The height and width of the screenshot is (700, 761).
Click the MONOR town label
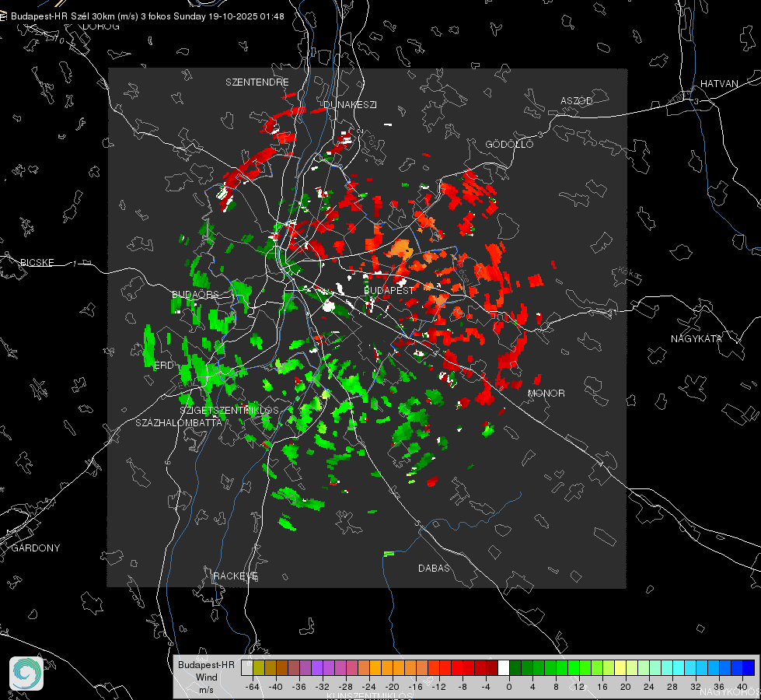point(546,394)
